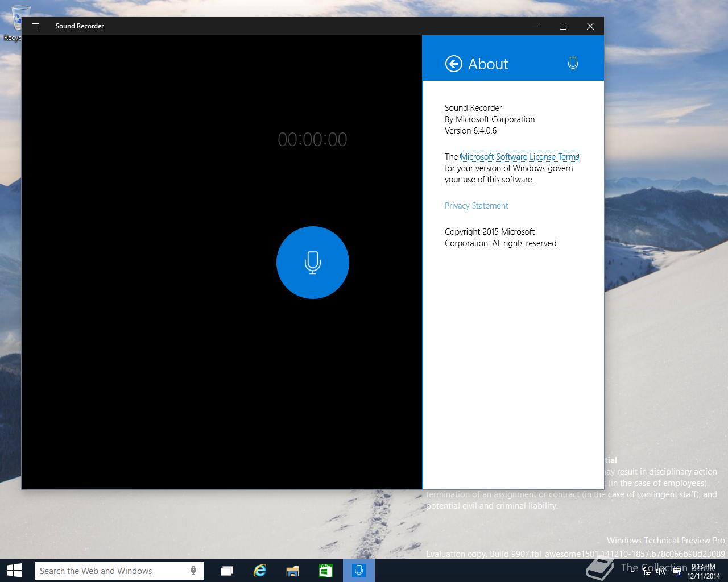Click the microphone icon in About header
This screenshot has width=728, height=582.
573,64
